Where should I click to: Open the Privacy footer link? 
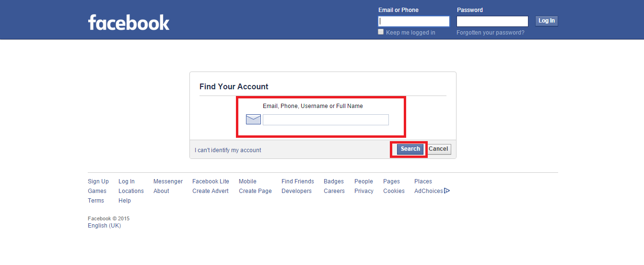point(364,191)
